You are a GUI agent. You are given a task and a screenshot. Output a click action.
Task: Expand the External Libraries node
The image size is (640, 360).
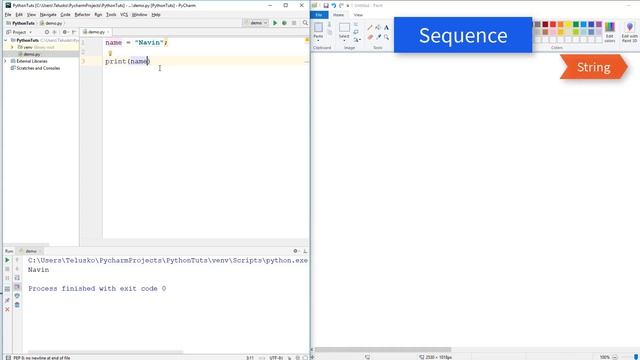6,61
